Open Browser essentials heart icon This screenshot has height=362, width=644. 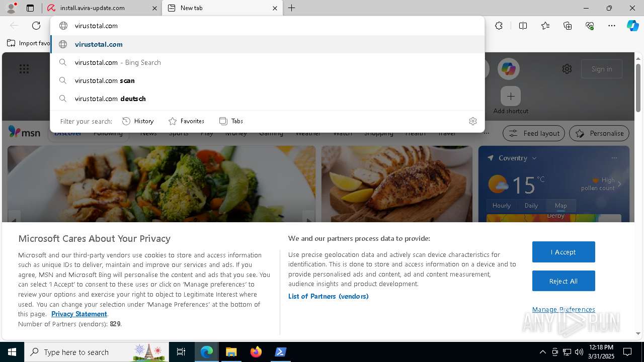point(590,26)
